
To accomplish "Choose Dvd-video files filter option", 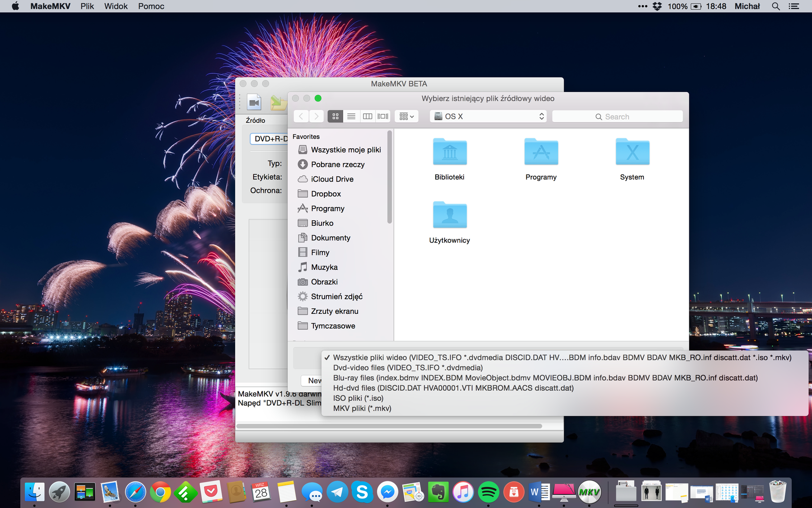I will [565, 368].
